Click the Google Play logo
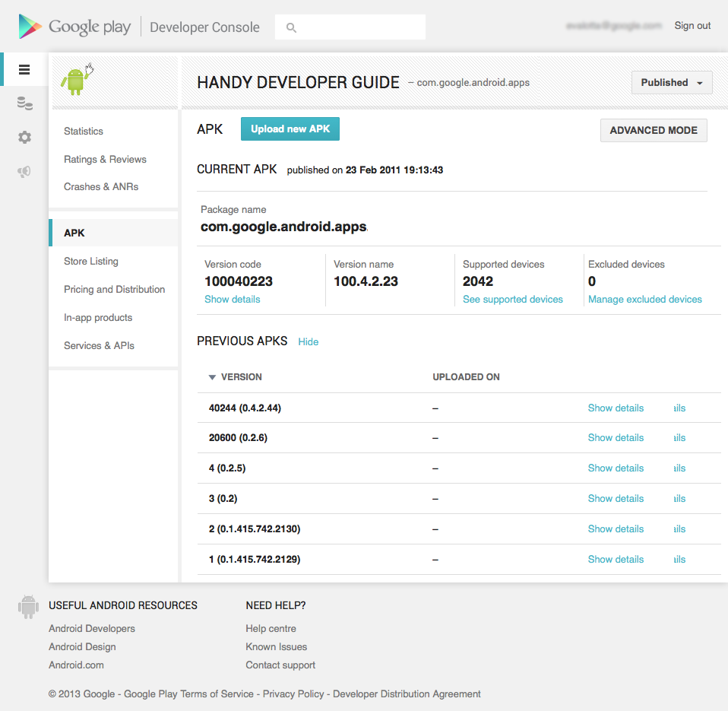The height and width of the screenshot is (711, 728). [x=74, y=27]
